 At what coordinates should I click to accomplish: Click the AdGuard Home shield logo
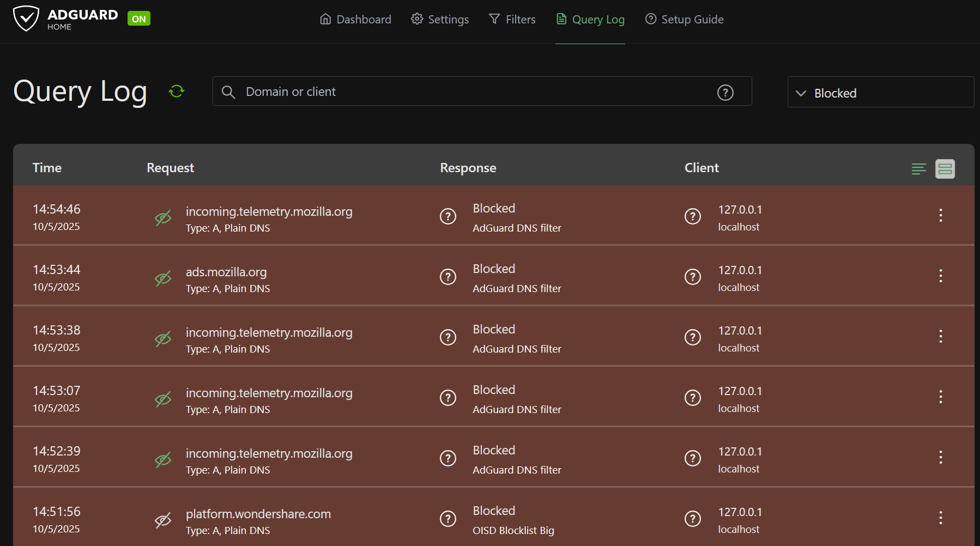(26, 17)
